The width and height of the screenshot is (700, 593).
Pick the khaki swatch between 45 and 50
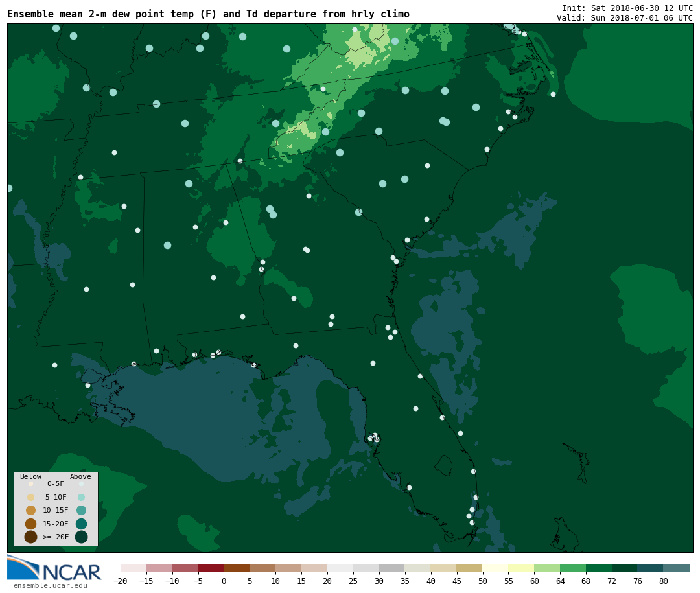tap(470, 568)
